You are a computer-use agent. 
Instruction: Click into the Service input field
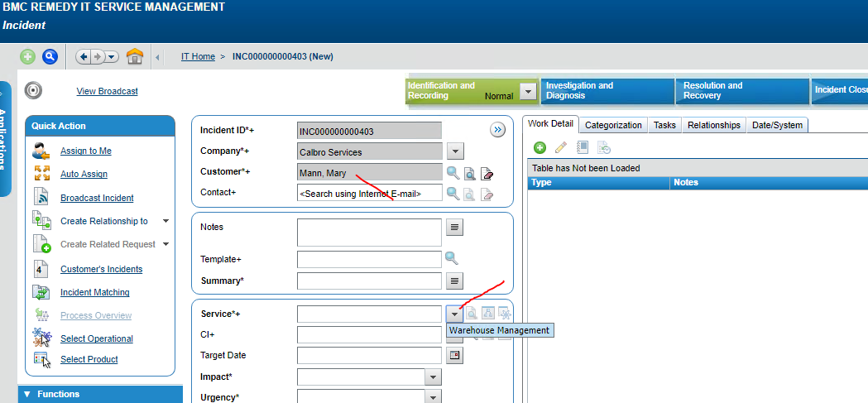(370, 314)
